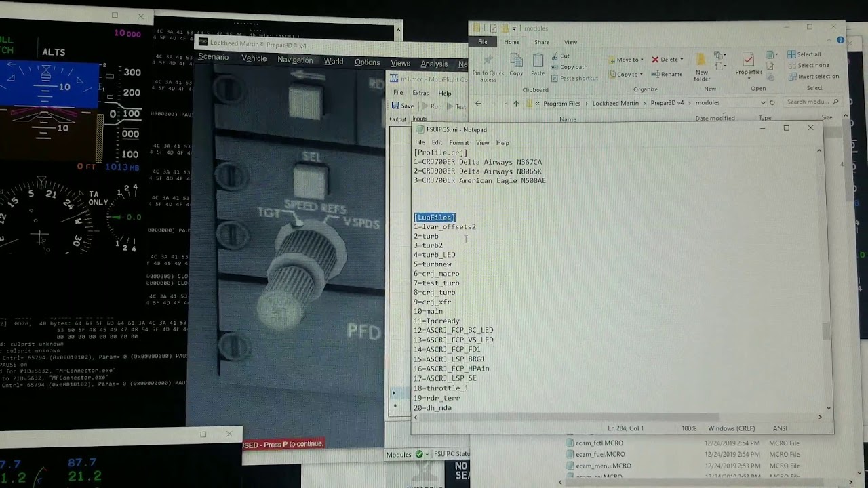Viewport: 868px width, 488px height.
Task: Click the Notepad vertical scrollbar thumb
Action: click(825, 331)
